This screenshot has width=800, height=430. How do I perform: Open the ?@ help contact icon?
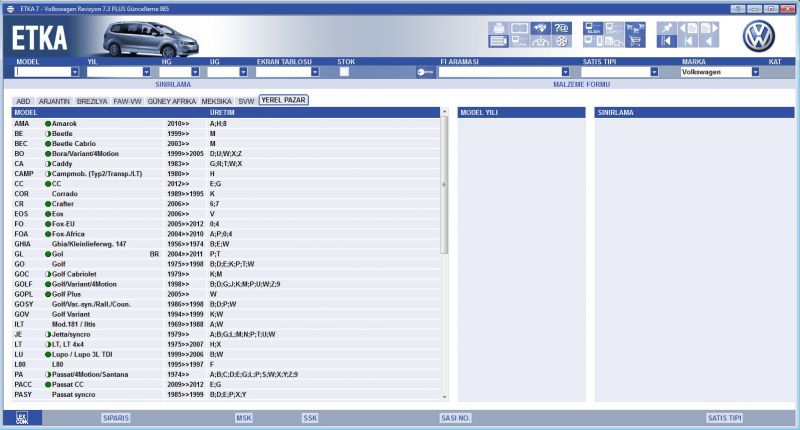562,28
